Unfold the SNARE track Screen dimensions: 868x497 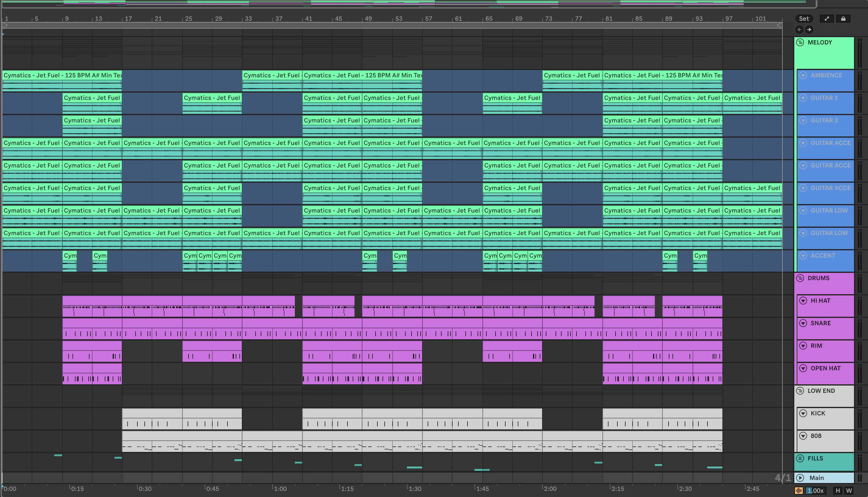(x=803, y=323)
